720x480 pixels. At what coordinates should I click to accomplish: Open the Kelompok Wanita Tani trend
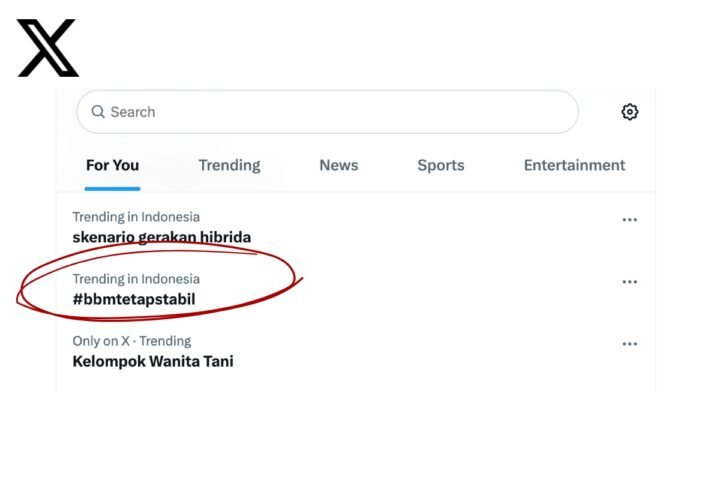pyautogui.click(x=153, y=362)
